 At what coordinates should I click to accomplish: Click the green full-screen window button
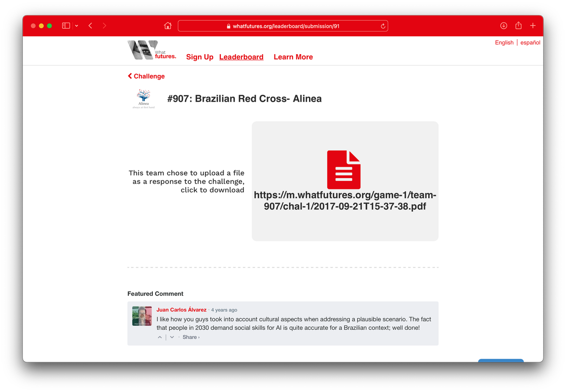(x=50, y=26)
